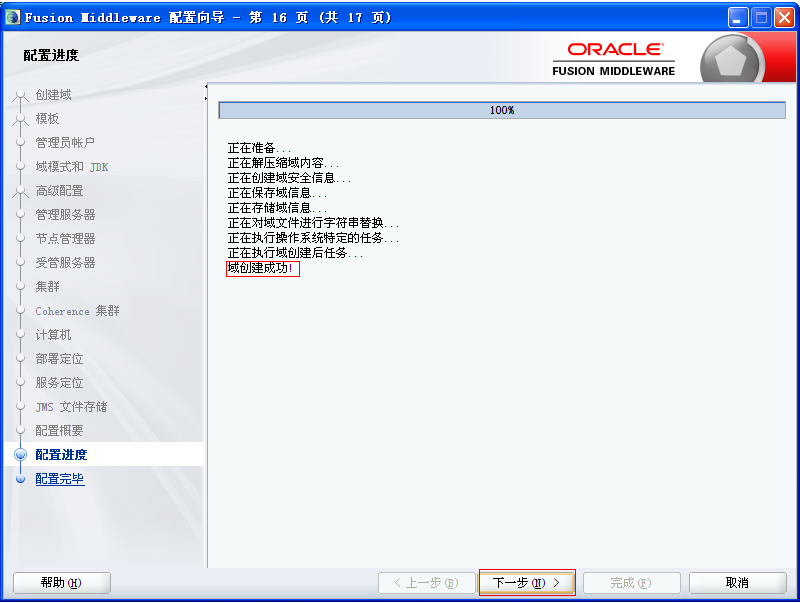Click the 高级配置 branch node icon

[x=20, y=191]
